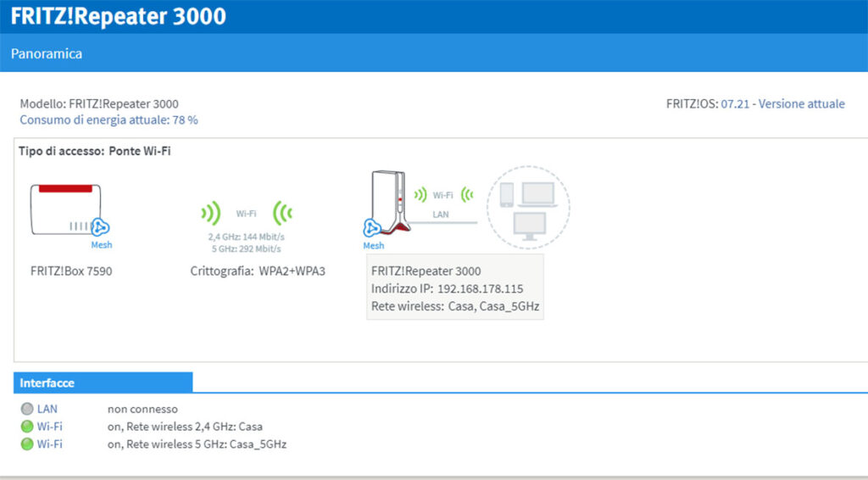Click the desktop monitor icon in the devices circle

tap(531, 226)
